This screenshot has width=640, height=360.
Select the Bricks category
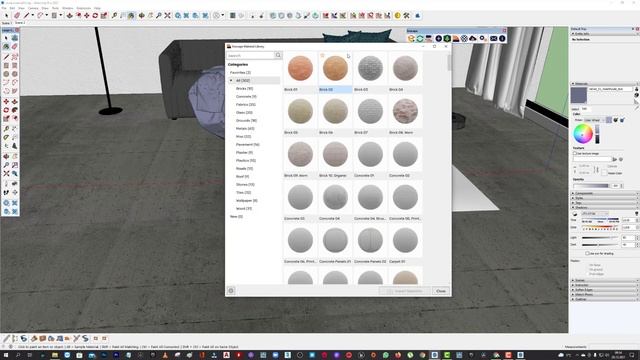(244, 89)
